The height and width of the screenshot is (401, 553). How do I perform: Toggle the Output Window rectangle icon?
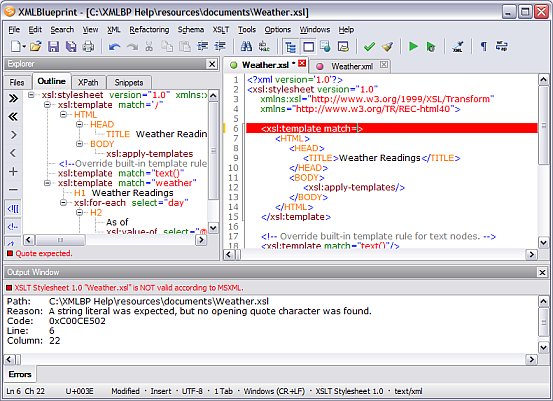point(309,47)
